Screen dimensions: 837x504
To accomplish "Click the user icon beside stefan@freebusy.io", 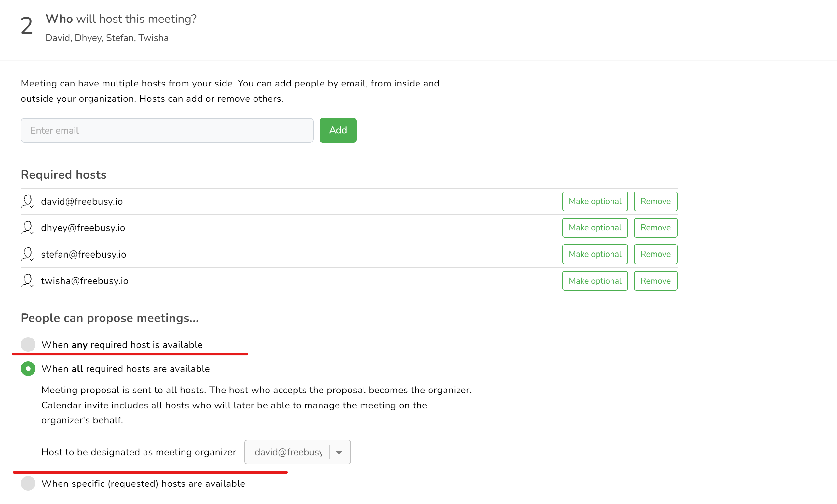I will [28, 254].
